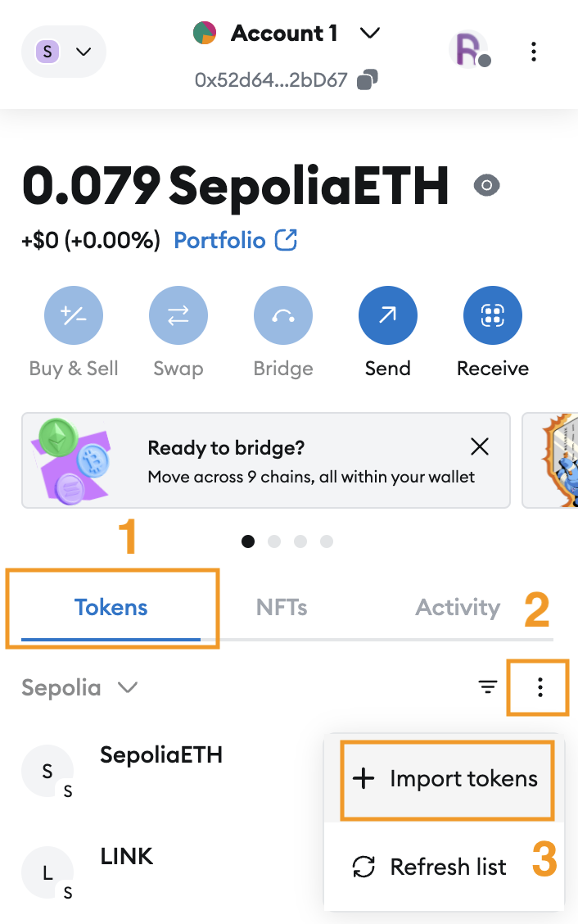Expand the Account 1 dropdown
The image size is (578, 924).
pos(370,34)
